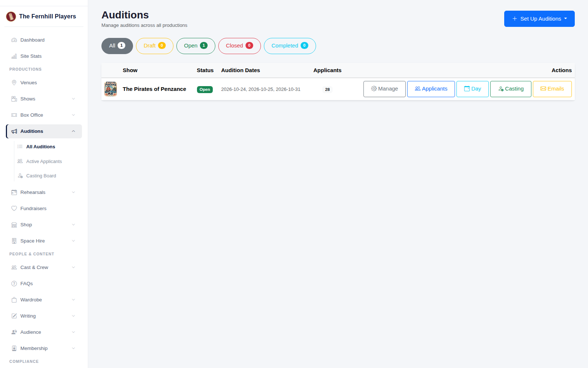
Task: Open Casting button for Pirates of Penzance
Action: coord(510,89)
